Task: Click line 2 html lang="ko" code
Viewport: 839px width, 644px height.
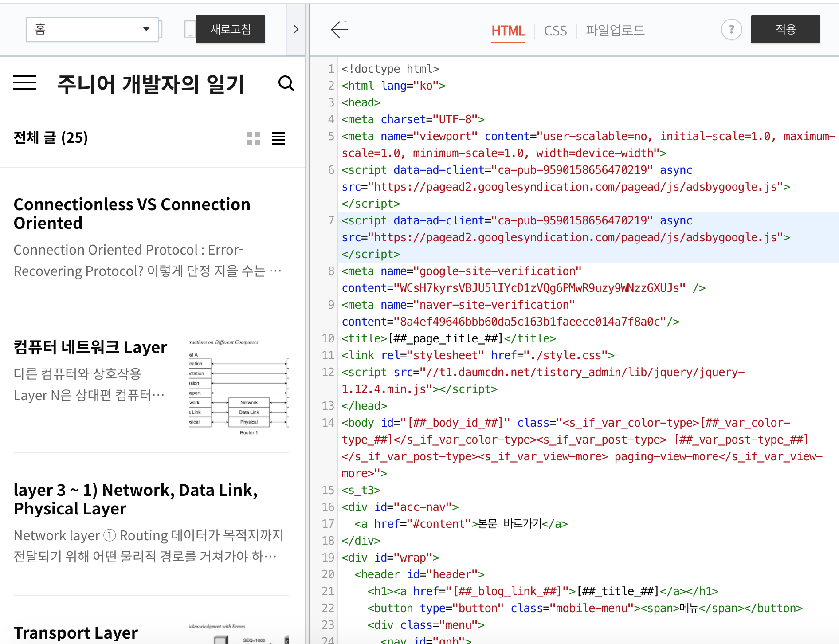Action: click(x=393, y=86)
